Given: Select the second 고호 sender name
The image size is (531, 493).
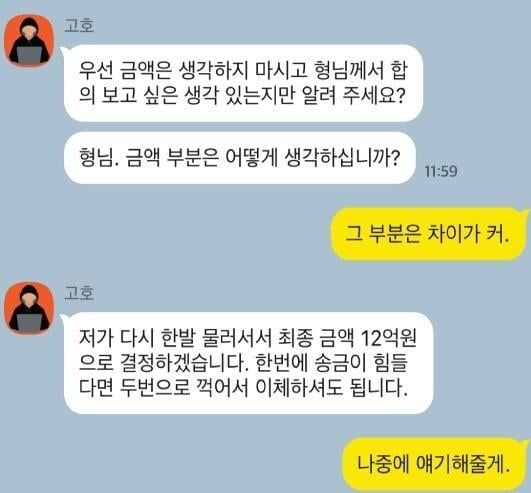Looking at the screenshot, I should [79, 293].
